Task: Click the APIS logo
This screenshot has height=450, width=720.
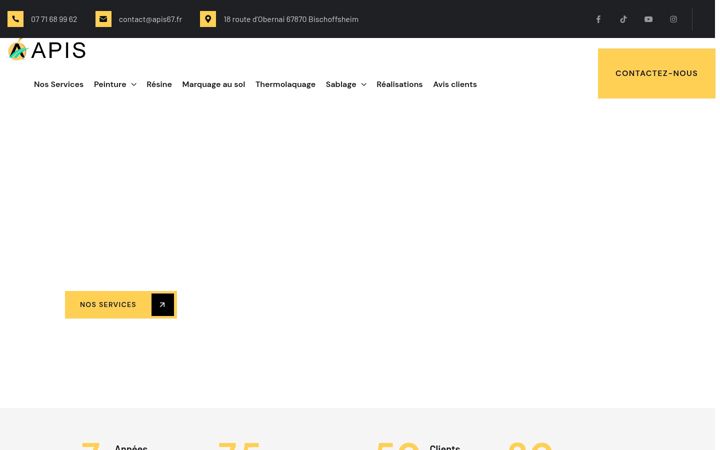Action: pyautogui.click(x=47, y=50)
